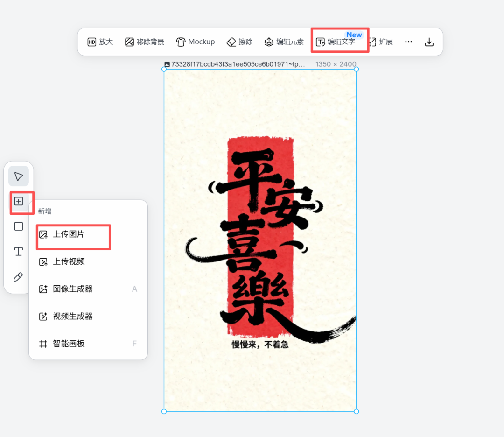Open the more options ellipsis menu
Viewport: 504px width, 437px height.
408,42
